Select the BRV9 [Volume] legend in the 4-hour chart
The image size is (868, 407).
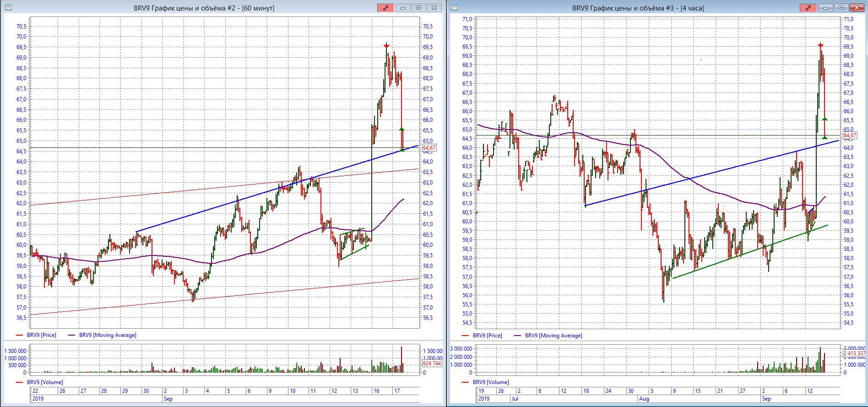pyautogui.click(x=490, y=382)
